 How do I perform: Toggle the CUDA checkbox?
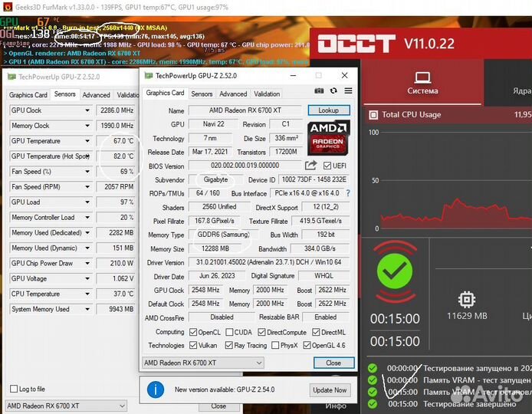(x=229, y=332)
